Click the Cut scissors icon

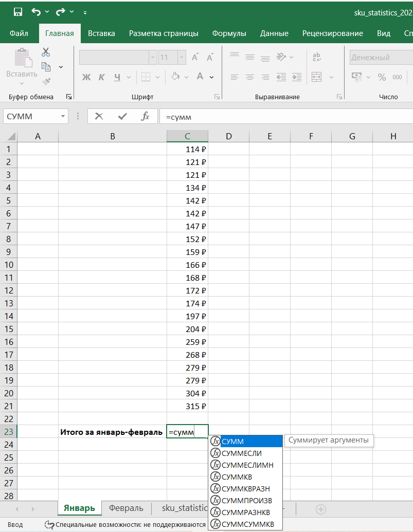(x=46, y=52)
